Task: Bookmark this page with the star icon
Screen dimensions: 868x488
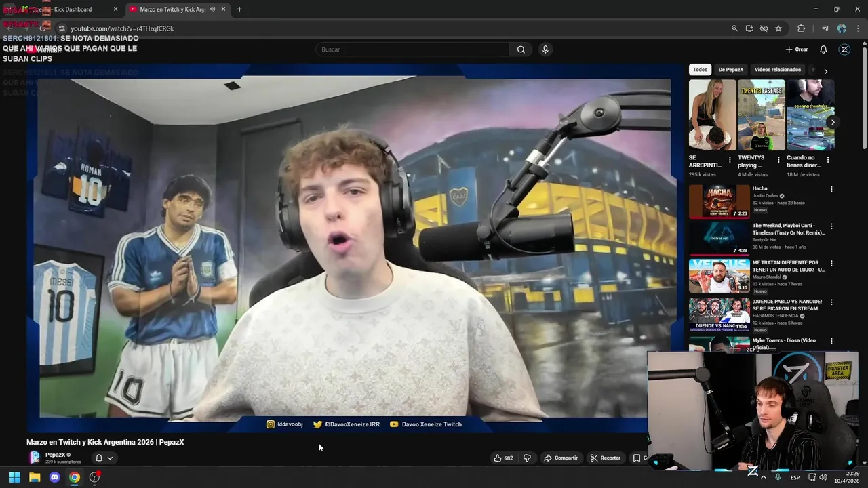Action: tap(778, 28)
